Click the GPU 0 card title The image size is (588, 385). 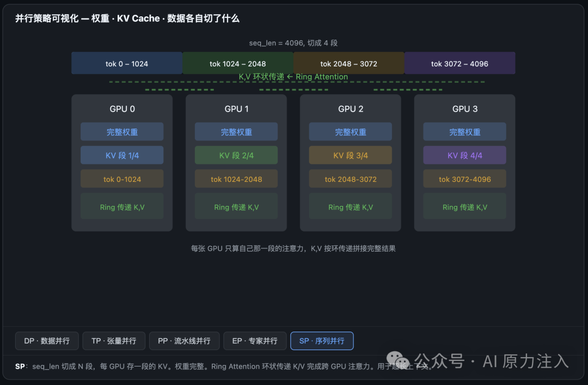122,109
